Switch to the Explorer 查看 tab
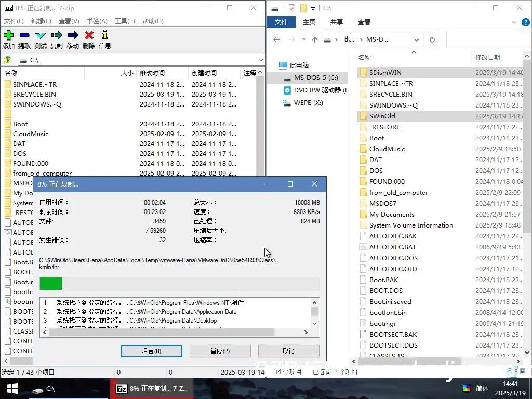Screen dimensions: 532x399 [x=364, y=22]
